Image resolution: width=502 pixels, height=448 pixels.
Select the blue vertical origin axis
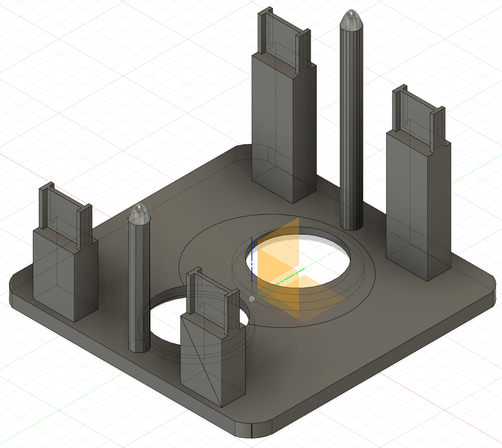252,265
